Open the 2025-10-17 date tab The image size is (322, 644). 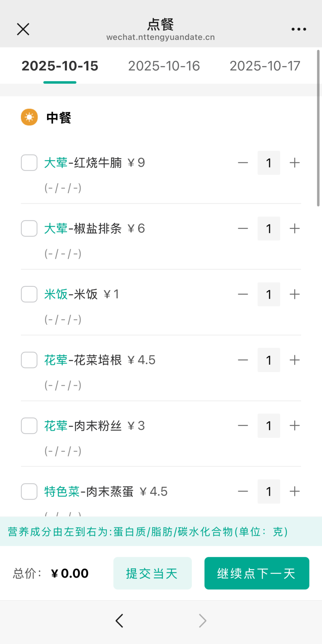(265, 66)
